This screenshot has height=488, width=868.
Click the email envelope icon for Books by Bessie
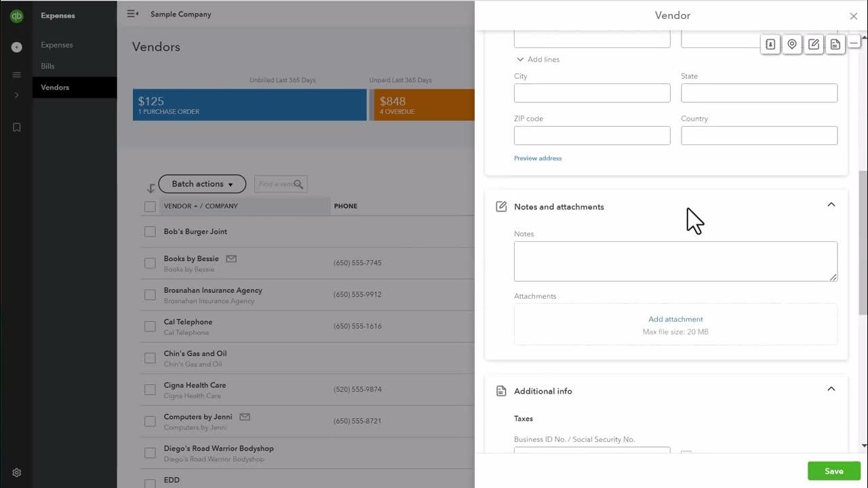[x=231, y=259]
